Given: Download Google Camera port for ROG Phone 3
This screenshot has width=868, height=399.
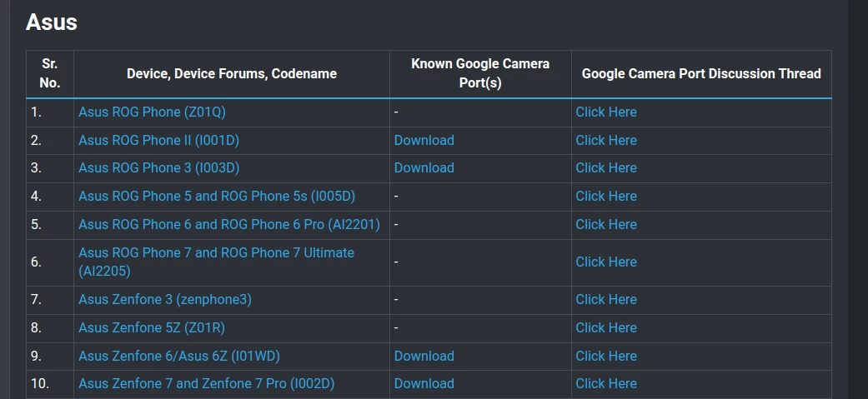Looking at the screenshot, I should pos(424,167).
